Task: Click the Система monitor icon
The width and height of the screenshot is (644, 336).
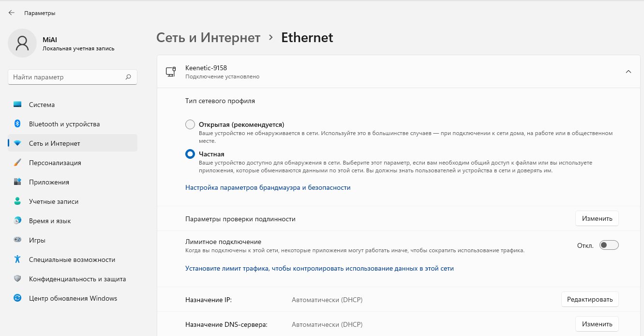Action: [x=17, y=105]
